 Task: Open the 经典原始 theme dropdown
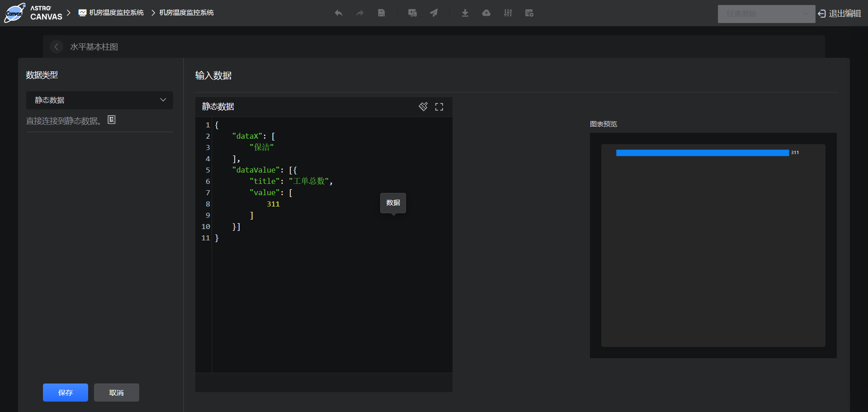[x=766, y=14]
